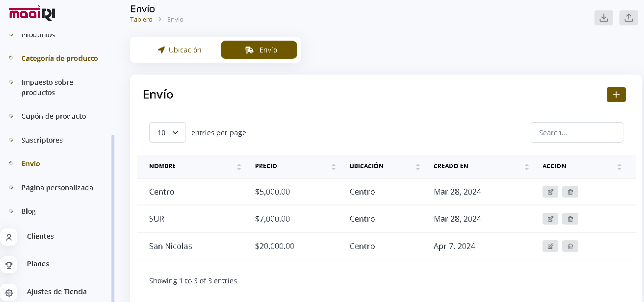Sort table by Nombre column
The width and height of the screenshot is (644, 302).
tap(239, 167)
